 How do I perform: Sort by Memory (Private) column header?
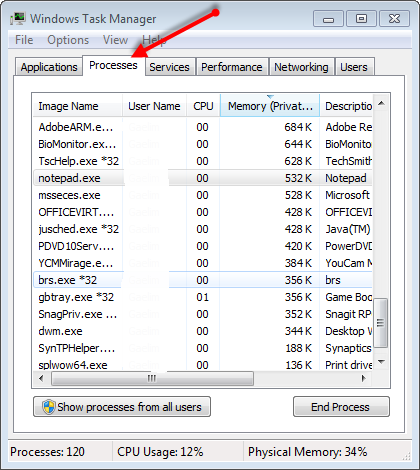coord(270,106)
